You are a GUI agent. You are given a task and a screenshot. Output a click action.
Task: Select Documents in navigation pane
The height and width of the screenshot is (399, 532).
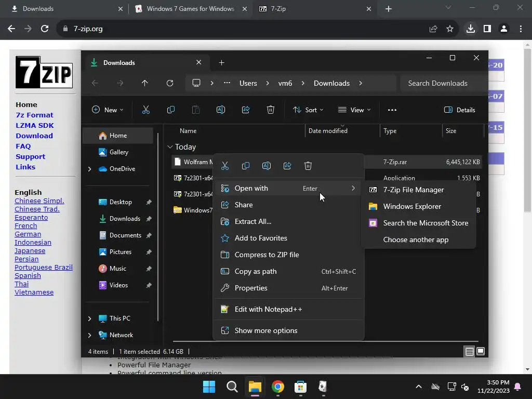click(x=119, y=235)
